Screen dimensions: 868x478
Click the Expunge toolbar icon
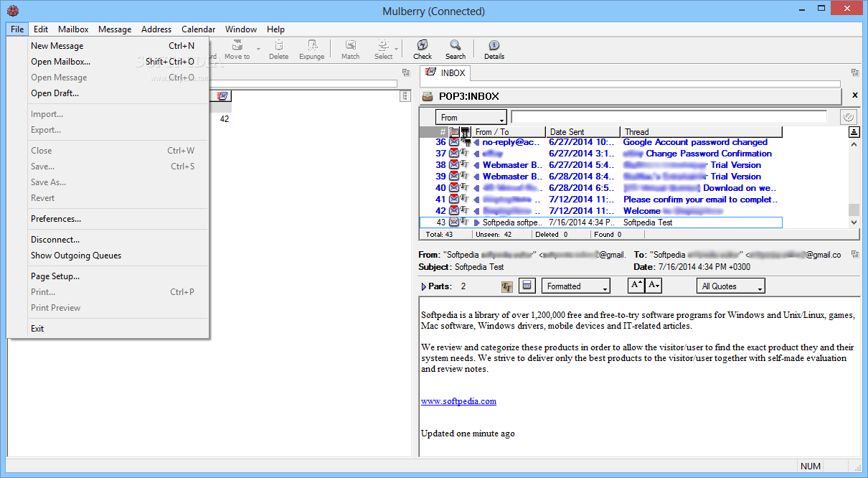pos(312,50)
